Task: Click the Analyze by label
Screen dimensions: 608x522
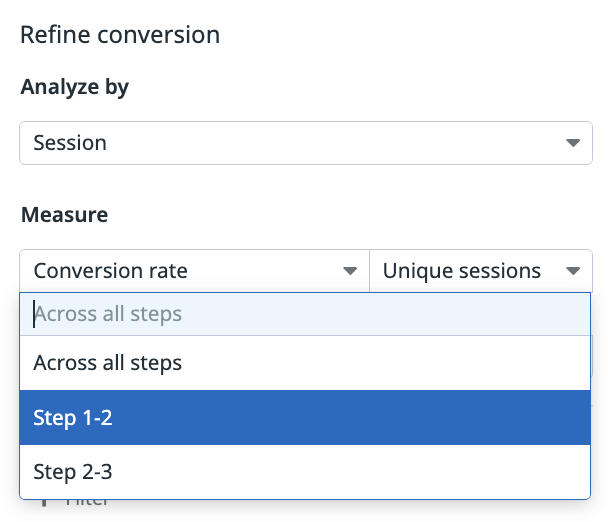Action: pyautogui.click(x=74, y=87)
